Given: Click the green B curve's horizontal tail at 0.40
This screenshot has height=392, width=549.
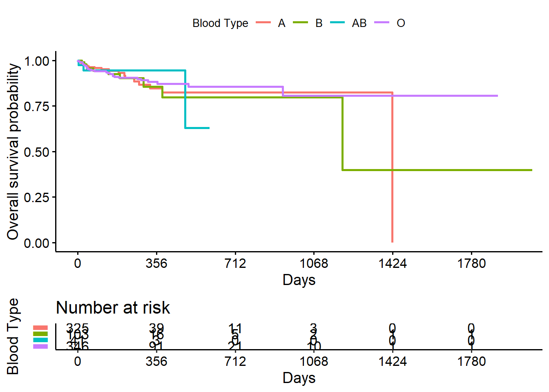Looking at the screenshot, I should pos(437,170).
